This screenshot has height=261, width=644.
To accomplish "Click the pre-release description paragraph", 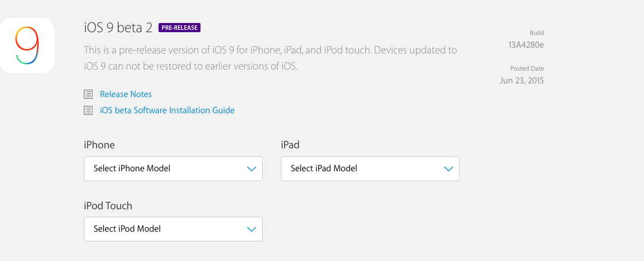I will pyautogui.click(x=270, y=58).
